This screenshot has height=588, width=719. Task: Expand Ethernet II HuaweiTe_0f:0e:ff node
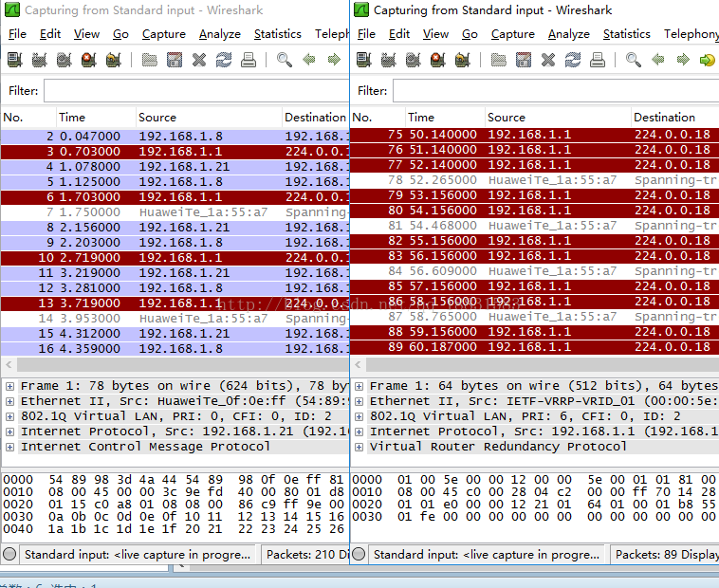(9, 401)
